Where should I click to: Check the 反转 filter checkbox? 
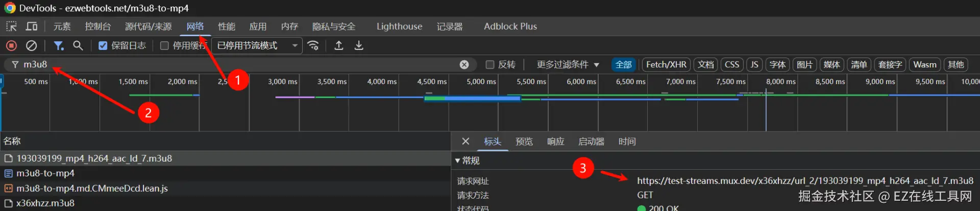(490, 65)
